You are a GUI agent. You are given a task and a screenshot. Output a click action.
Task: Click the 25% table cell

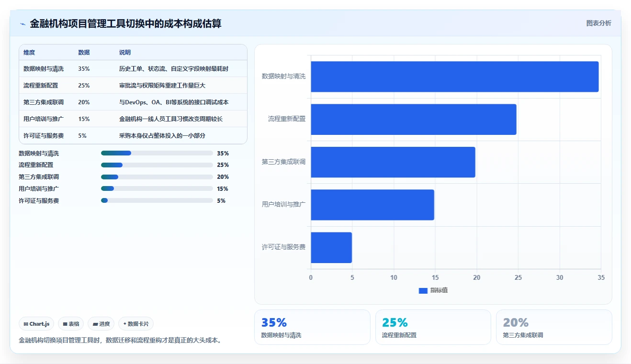coord(84,86)
